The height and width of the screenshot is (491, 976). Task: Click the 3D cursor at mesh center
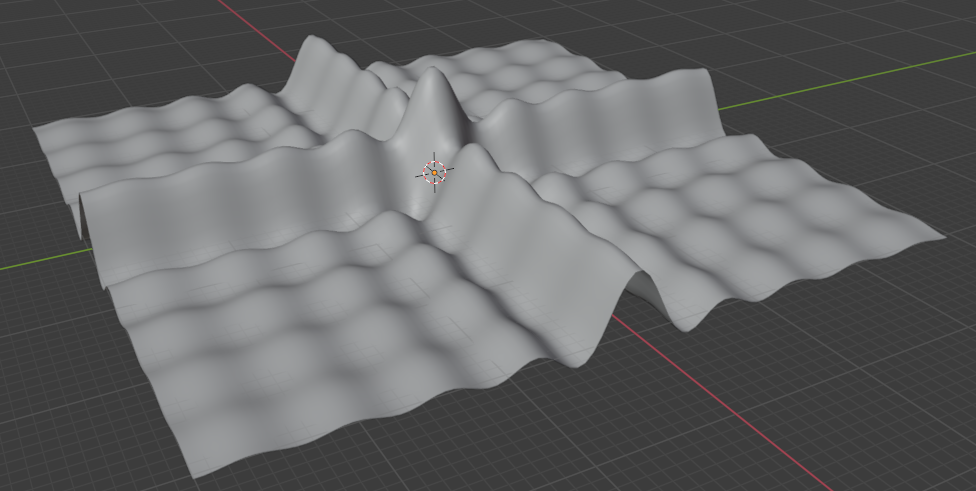[x=434, y=172]
